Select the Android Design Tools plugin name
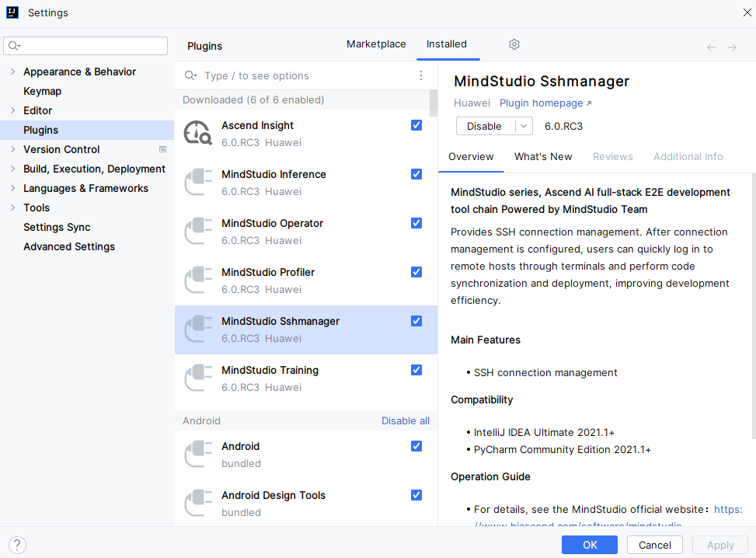Viewport: 756px width, 558px height. 273,495
